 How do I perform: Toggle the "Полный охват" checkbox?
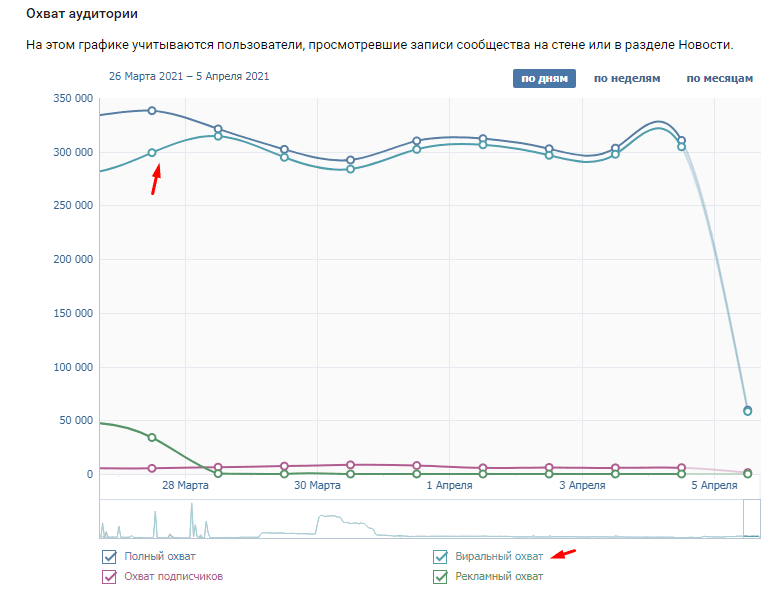[x=110, y=556]
